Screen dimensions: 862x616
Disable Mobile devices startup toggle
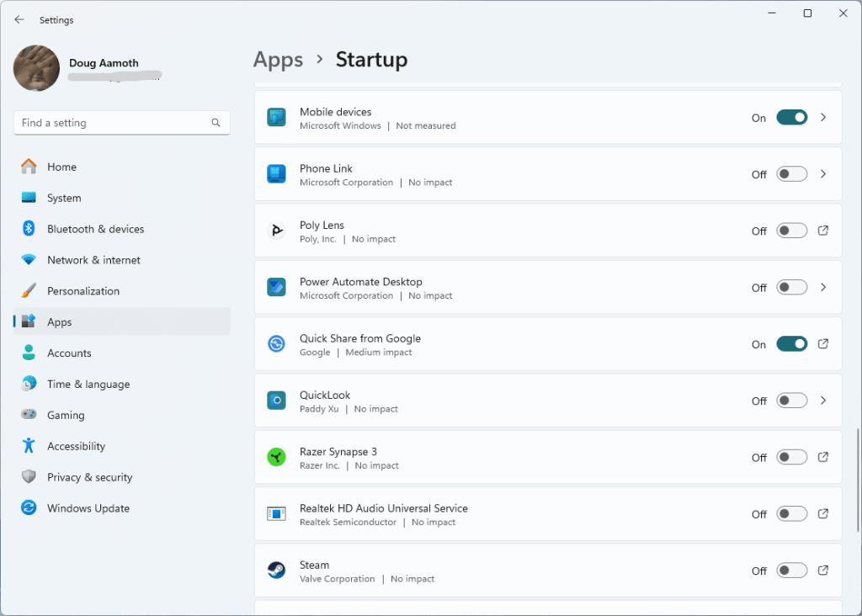(791, 118)
